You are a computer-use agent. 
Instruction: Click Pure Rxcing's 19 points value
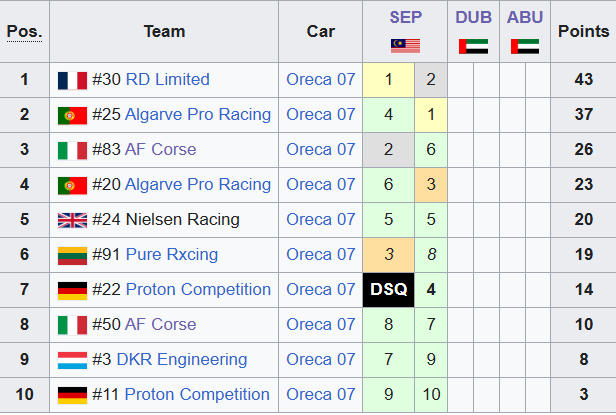pos(583,254)
